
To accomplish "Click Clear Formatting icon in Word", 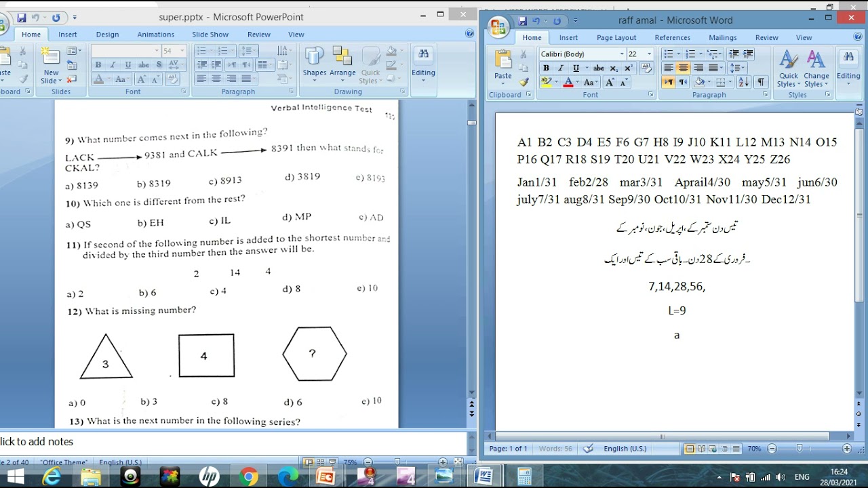I will tap(647, 68).
